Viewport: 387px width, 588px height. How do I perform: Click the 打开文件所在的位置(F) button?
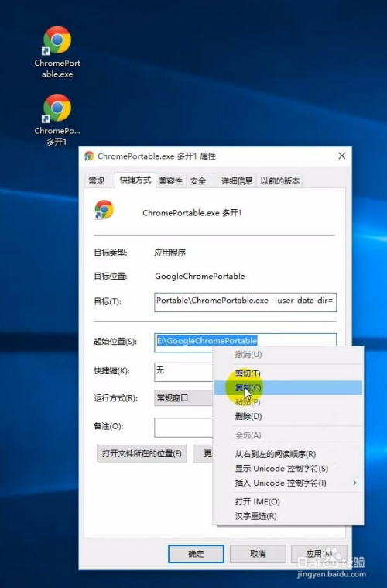pyautogui.click(x=142, y=453)
